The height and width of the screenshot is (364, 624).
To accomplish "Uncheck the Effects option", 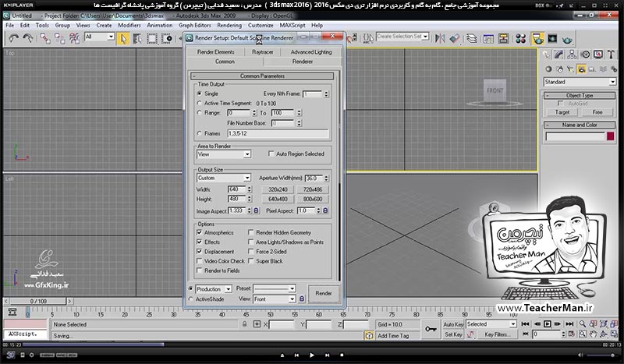I will click(200, 242).
